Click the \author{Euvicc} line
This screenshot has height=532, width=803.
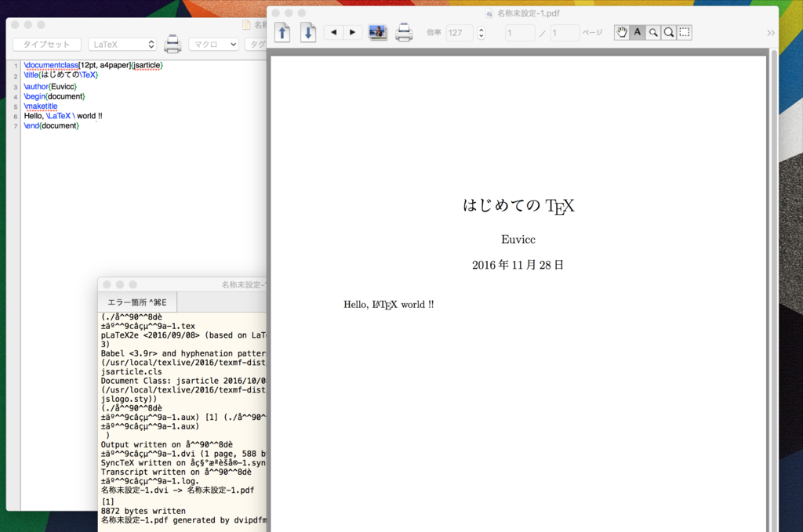click(x=50, y=86)
